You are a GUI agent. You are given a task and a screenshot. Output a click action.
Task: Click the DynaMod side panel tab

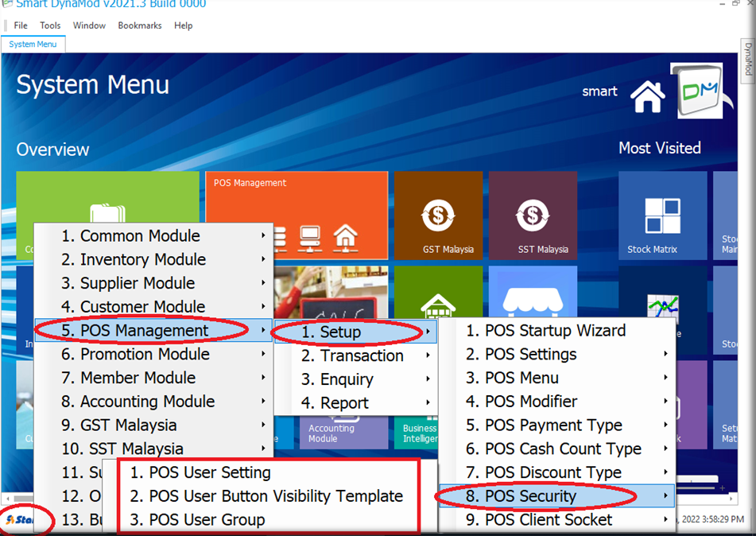747,58
